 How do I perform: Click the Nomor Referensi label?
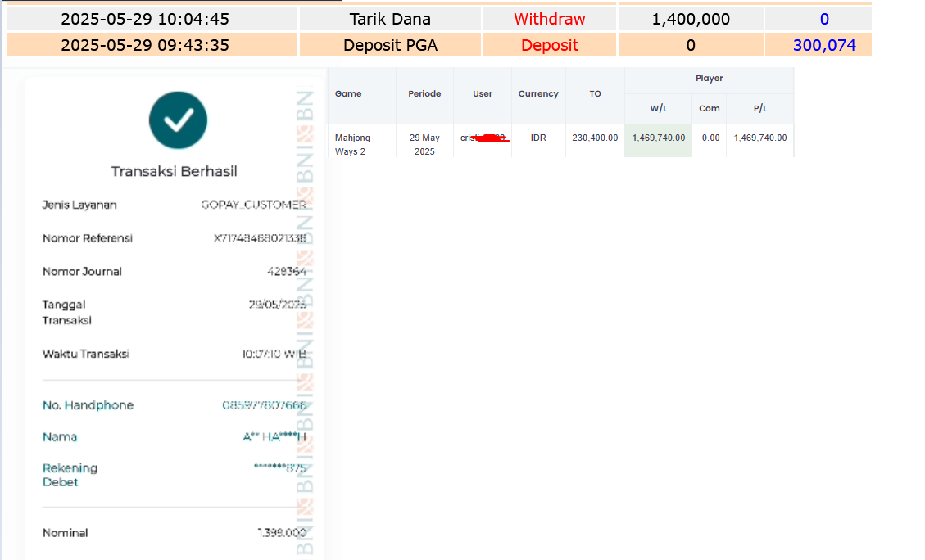88,238
